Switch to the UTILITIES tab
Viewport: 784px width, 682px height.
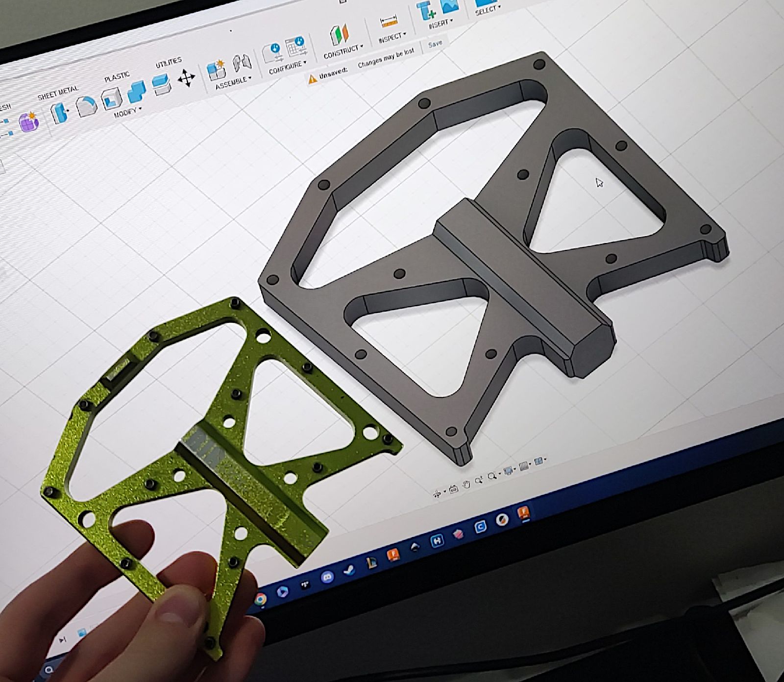pos(169,62)
